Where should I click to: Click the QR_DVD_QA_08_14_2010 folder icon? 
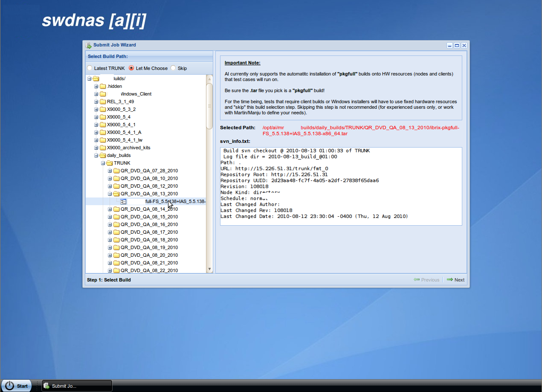(x=116, y=209)
